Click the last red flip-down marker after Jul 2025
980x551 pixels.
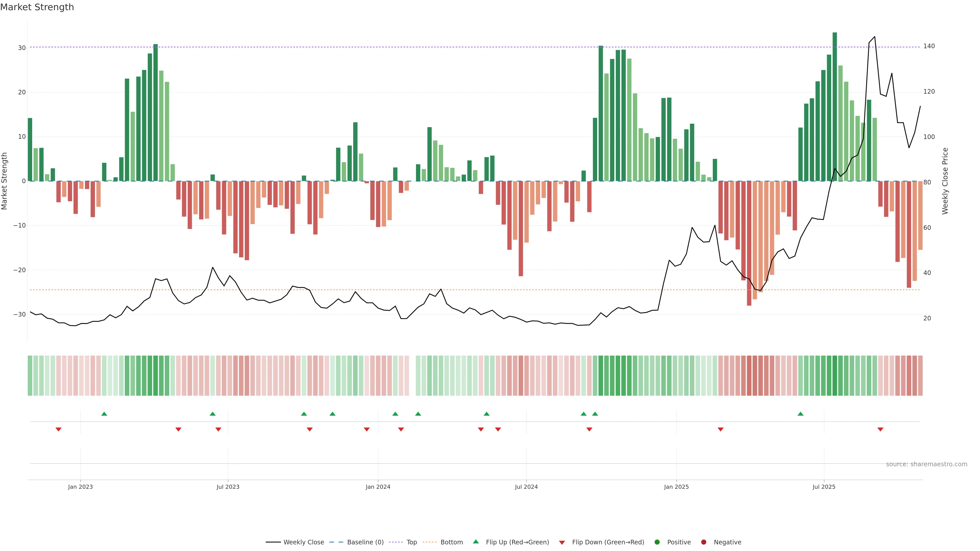tap(880, 429)
